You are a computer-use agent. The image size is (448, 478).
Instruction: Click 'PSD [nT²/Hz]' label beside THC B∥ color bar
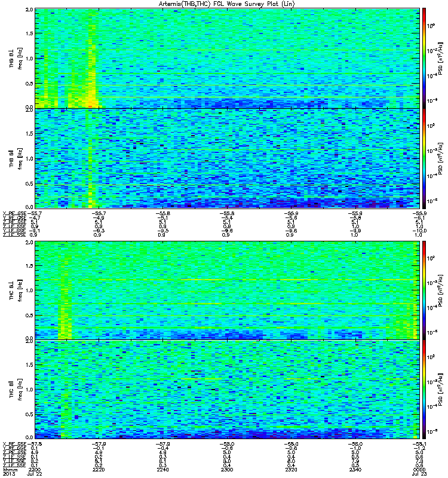pyautogui.click(x=441, y=390)
